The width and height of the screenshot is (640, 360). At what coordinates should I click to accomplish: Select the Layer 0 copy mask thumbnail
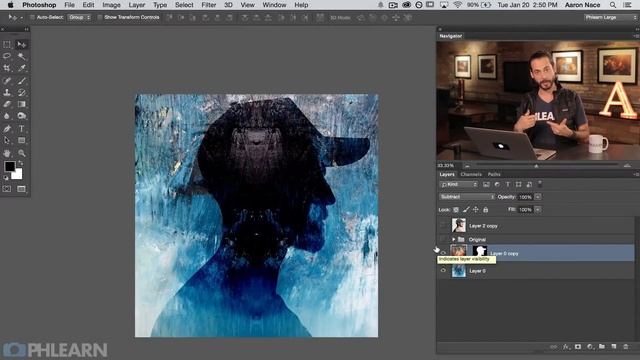click(x=480, y=251)
